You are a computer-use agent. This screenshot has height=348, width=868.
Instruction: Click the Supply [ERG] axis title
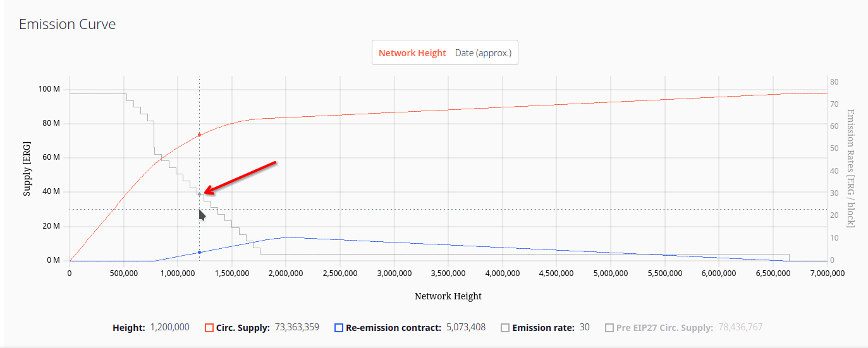(27, 171)
